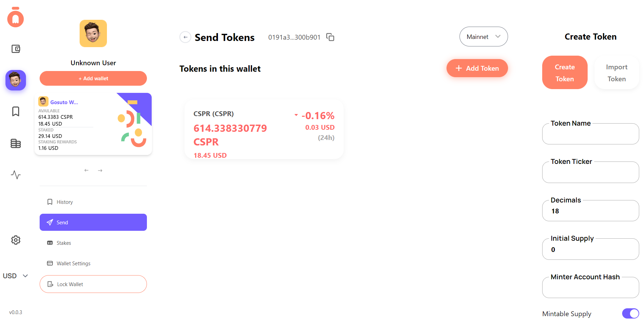Open the bookmark icon in left sidebar

point(16,111)
